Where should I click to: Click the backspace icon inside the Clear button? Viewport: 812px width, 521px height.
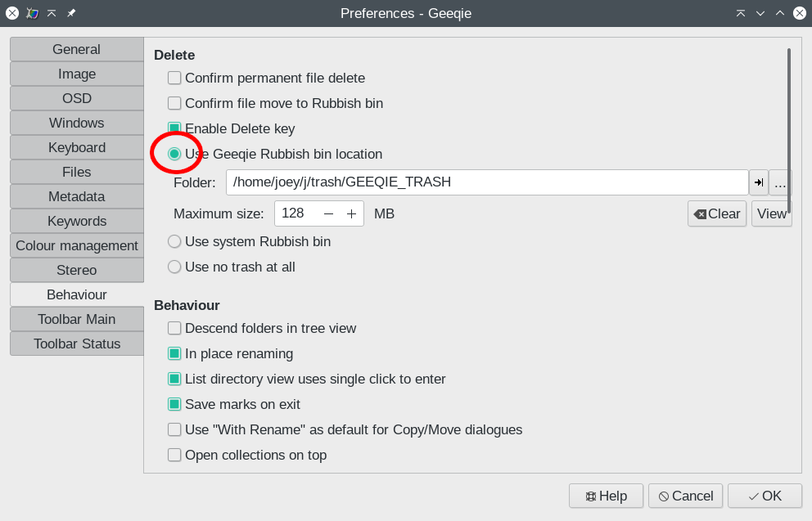701,213
